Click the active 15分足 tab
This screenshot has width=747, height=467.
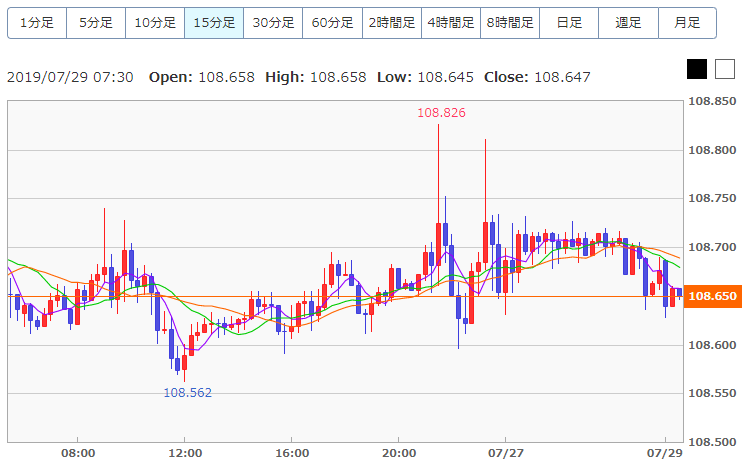pyautogui.click(x=214, y=22)
